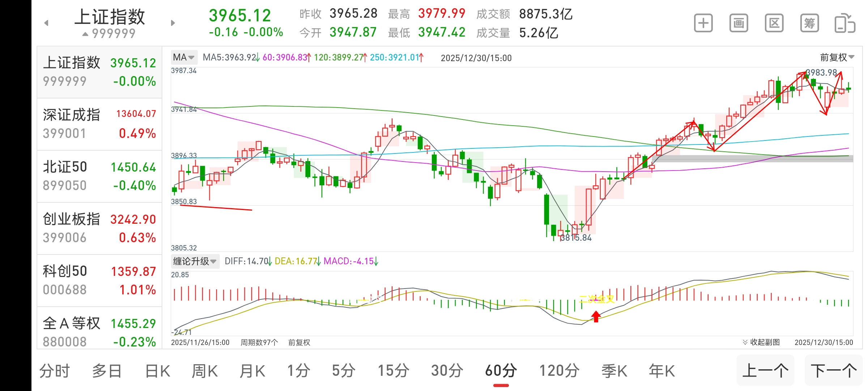Click the 上一个 button
This screenshot has height=391, width=868.
click(x=765, y=371)
